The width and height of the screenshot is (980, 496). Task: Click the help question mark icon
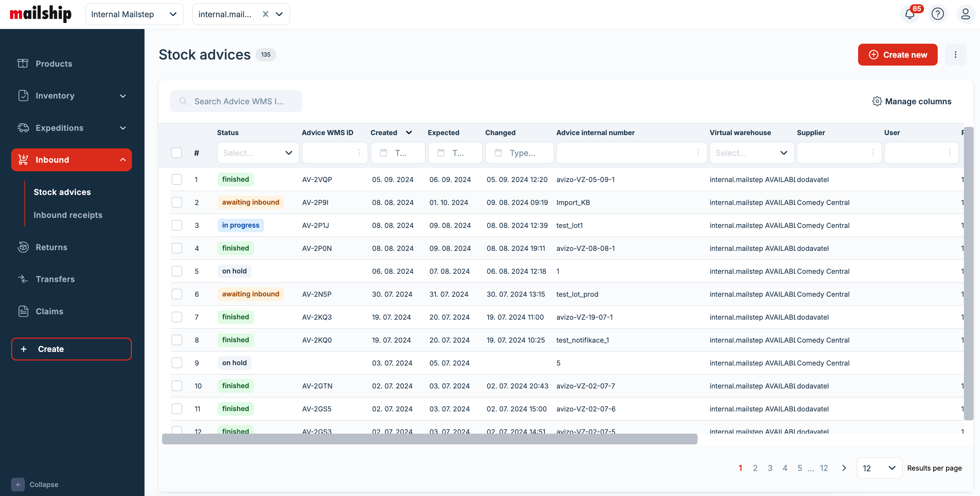tap(937, 14)
